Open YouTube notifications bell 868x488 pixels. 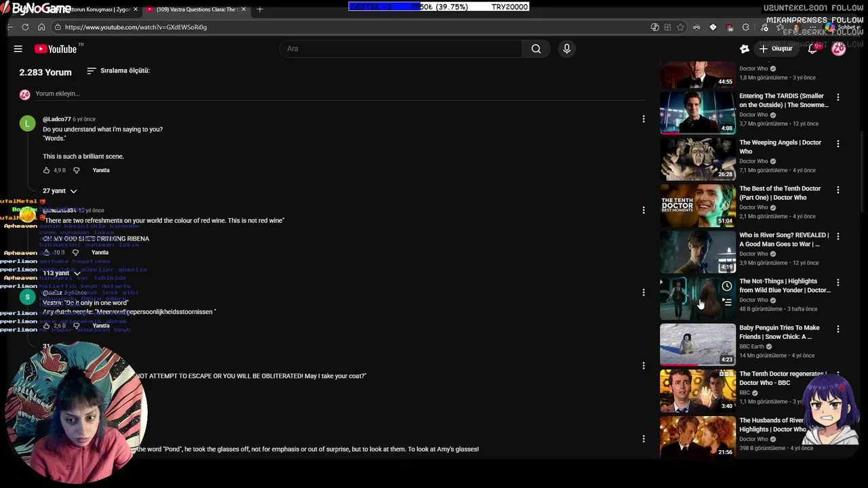point(812,49)
